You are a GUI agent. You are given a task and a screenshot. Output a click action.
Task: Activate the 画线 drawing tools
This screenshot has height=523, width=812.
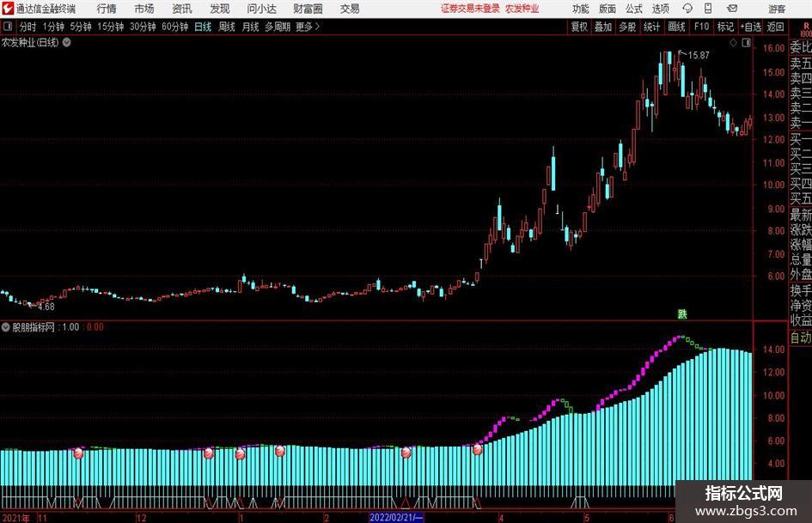point(676,27)
